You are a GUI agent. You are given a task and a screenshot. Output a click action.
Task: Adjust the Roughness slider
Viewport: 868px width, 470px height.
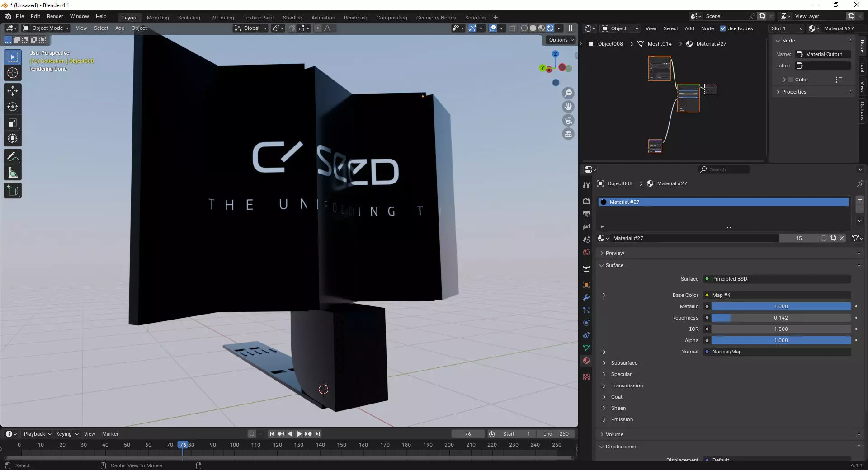[x=781, y=318]
